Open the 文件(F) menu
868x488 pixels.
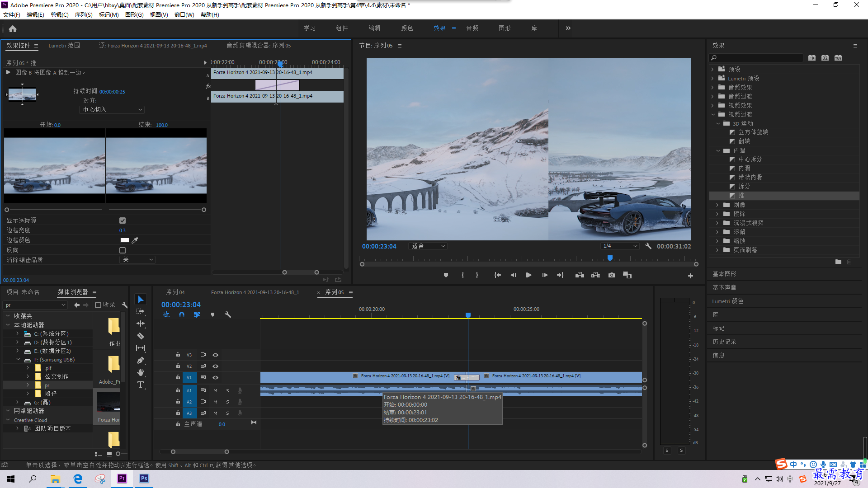click(12, 14)
